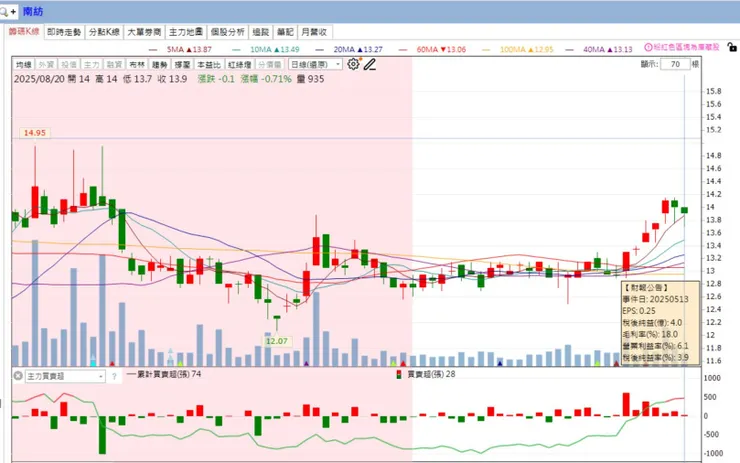Toggle 融資 overlay button
The image size is (740, 463).
(114, 65)
